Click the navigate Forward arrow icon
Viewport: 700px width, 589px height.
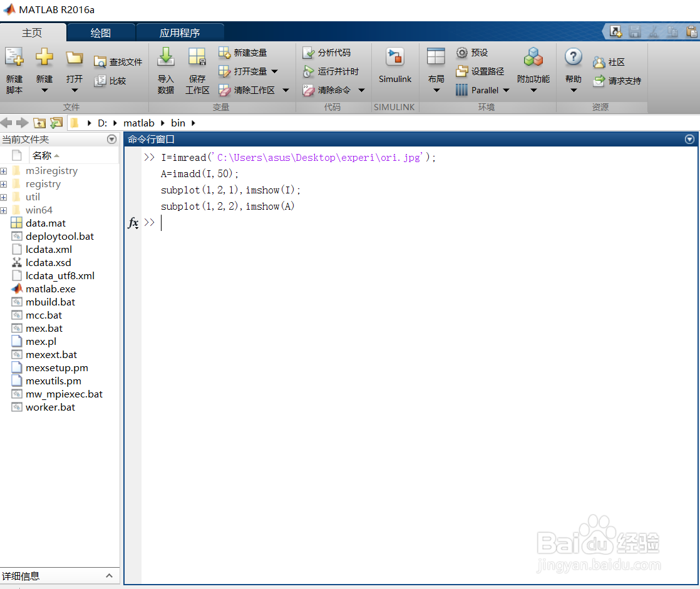tap(23, 123)
